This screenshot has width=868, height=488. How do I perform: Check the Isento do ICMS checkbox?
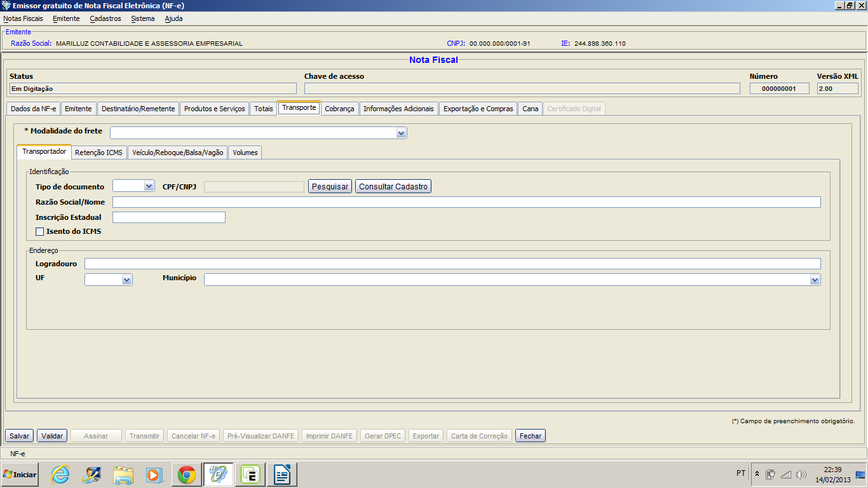pos(39,231)
